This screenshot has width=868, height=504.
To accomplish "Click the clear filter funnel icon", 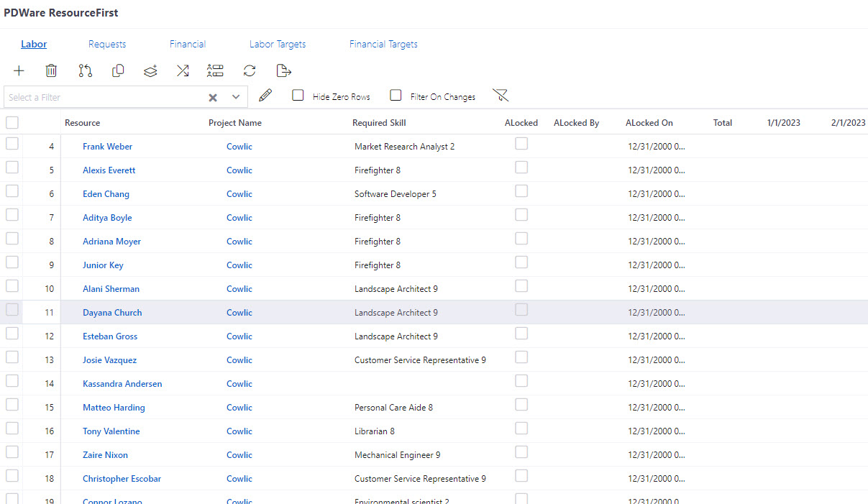I will coord(501,94).
